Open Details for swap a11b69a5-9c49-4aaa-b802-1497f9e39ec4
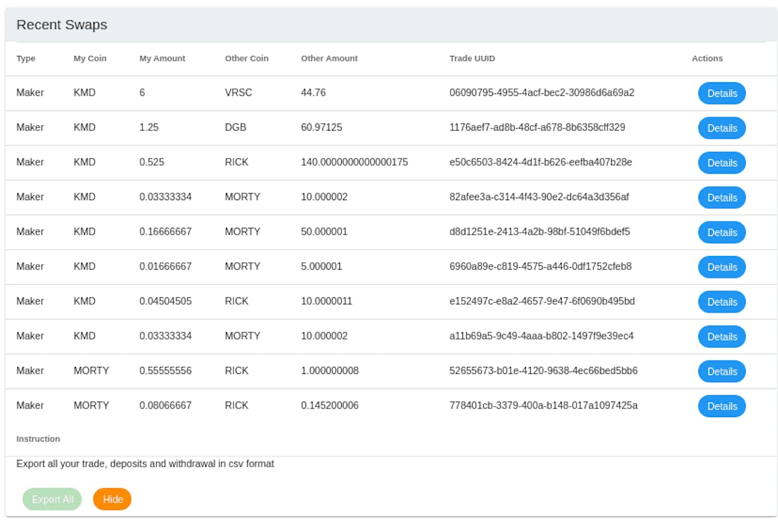The width and height of the screenshot is (778, 532). click(722, 337)
